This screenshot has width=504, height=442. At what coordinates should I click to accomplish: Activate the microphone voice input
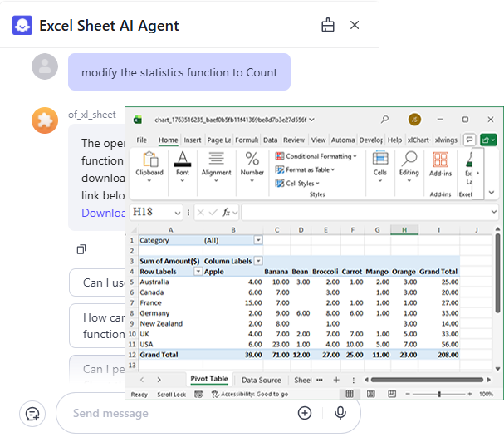click(x=340, y=413)
